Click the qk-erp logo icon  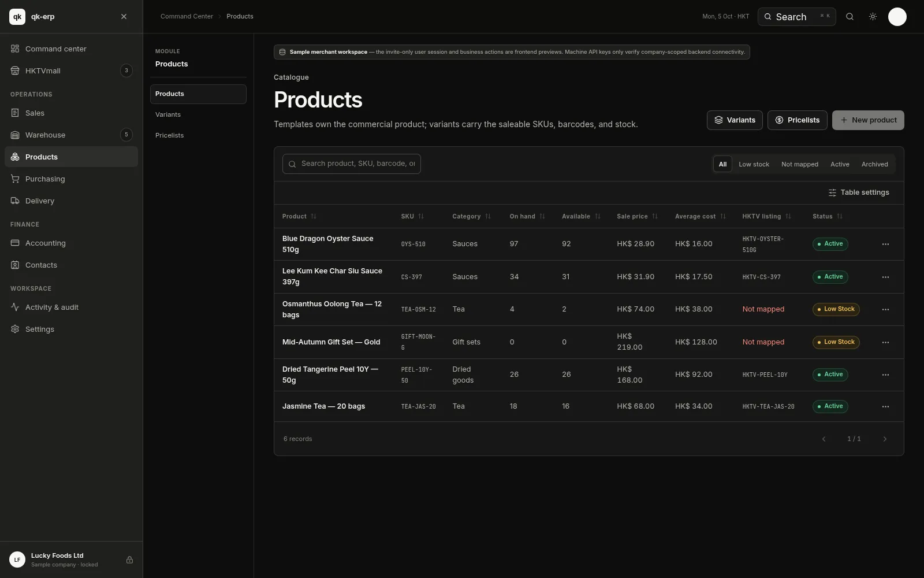(17, 17)
